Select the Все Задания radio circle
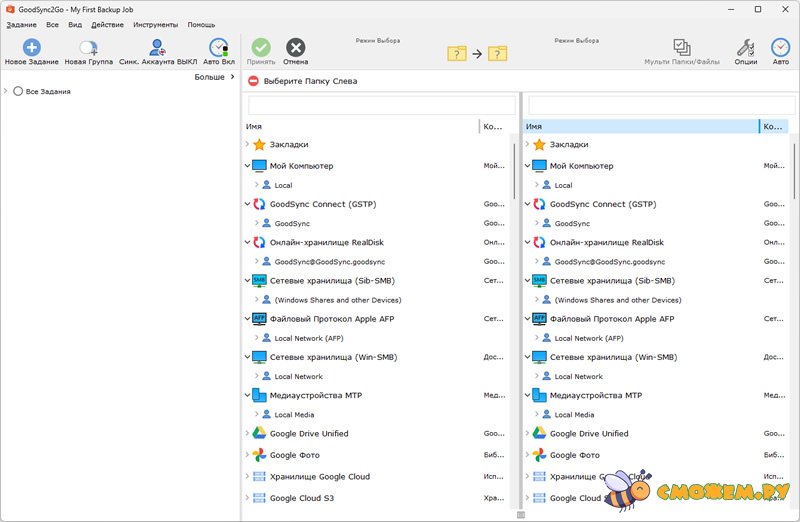The height and width of the screenshot is (522, 800). click(18, 91)
